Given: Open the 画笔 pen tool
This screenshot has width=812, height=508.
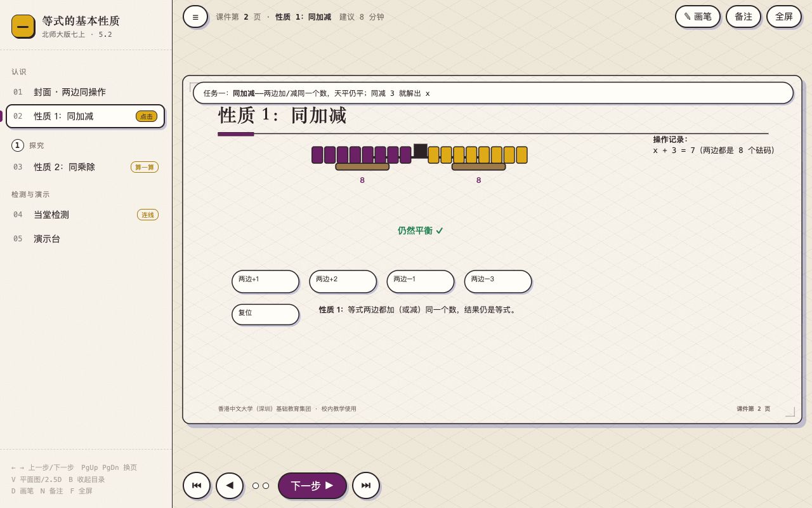Looking at the screenshot, I should (x=698, y=17).
